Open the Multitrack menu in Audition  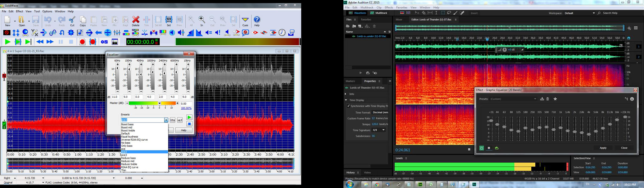coord(367,8)
